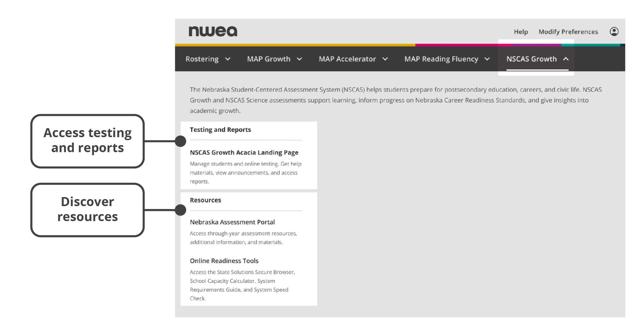Expand the MAP Accelerator menu
The height and width of the screenshot is (336, 644).
[x=353, y=59]
